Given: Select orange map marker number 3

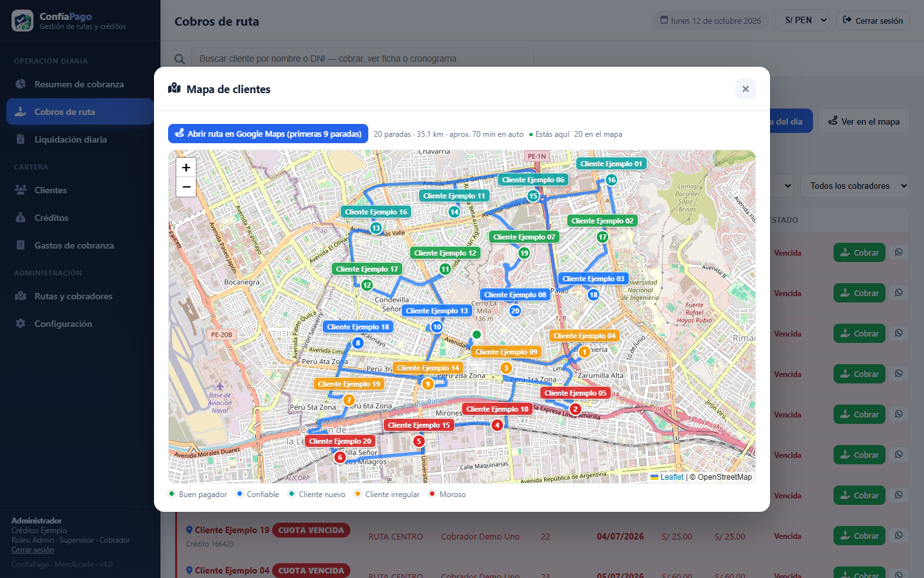Looking at the screenshot, I should click(x=506, y=368).
